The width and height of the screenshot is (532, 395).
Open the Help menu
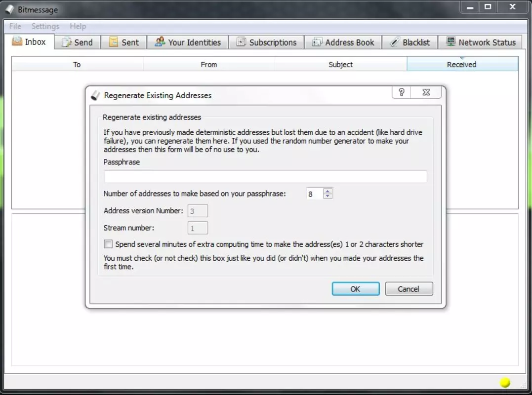click(78, 26)
